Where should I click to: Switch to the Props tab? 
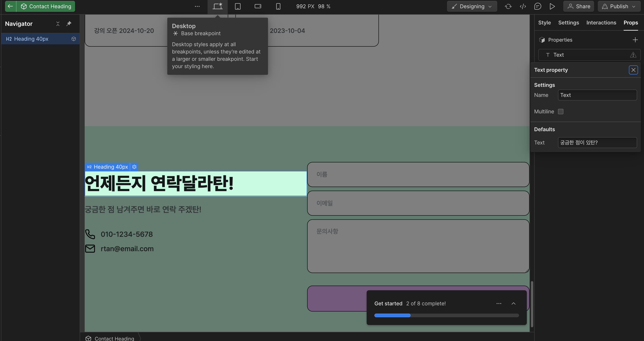(x=630, y=22)
